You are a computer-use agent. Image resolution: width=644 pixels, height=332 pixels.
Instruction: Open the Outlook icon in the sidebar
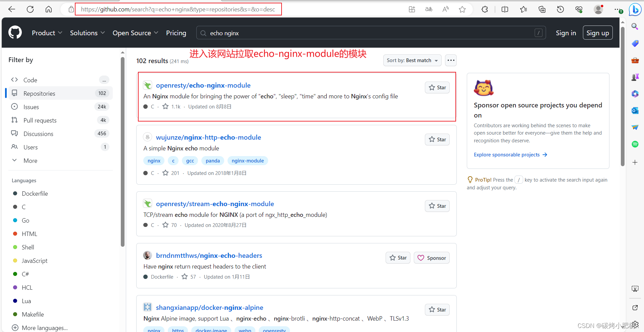635,110
